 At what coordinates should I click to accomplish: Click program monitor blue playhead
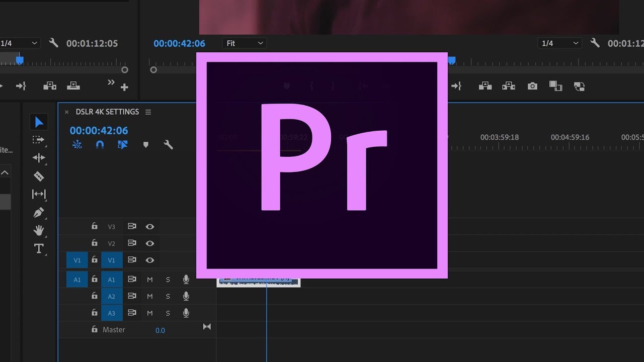pos(452,60)
